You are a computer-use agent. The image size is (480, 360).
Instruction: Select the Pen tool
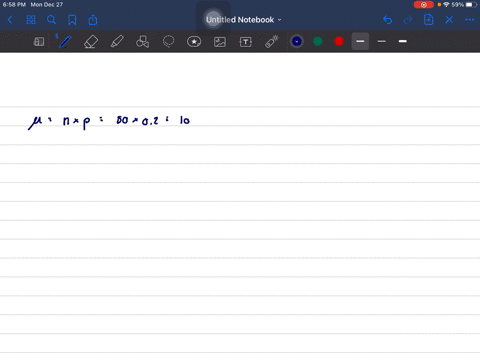(64, 42)
